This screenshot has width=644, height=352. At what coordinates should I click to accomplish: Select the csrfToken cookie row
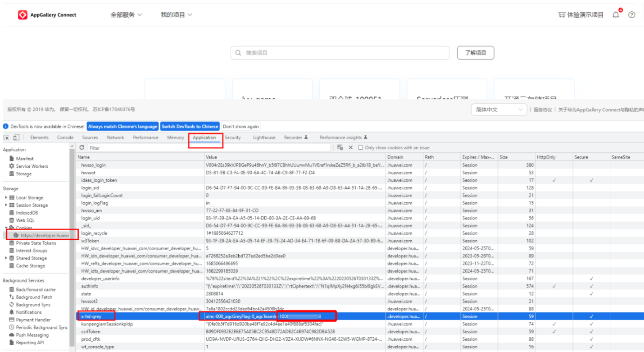click(360, 332)
